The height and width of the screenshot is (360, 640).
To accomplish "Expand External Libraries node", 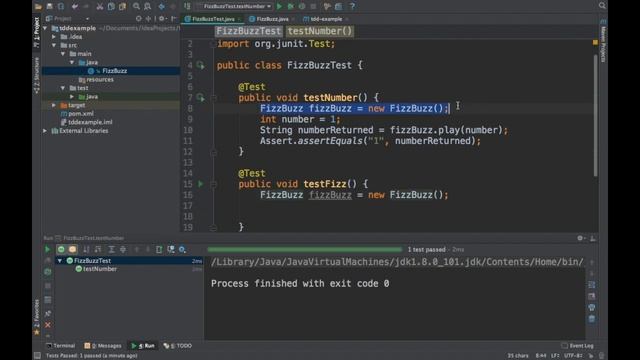I will tap(45, 131).
